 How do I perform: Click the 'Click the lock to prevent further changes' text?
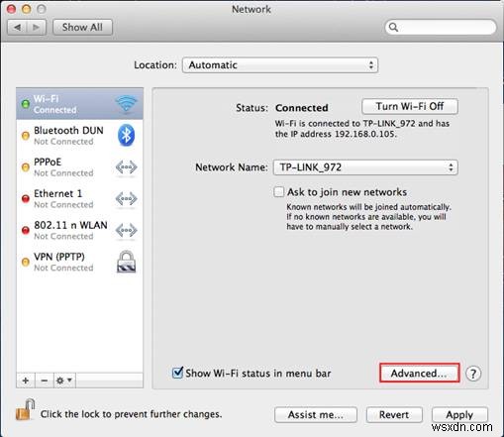[131, 414]
